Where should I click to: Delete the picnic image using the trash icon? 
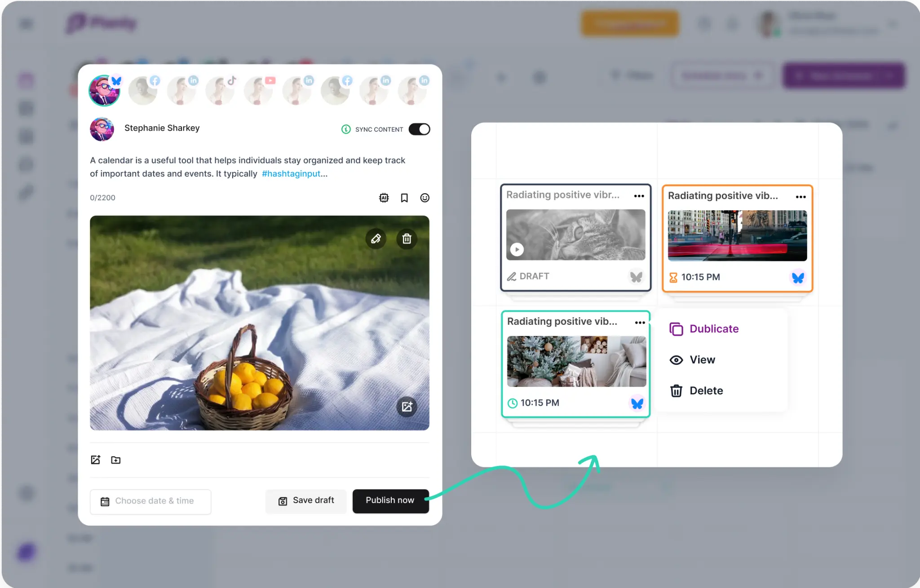(x=407, y=239)
